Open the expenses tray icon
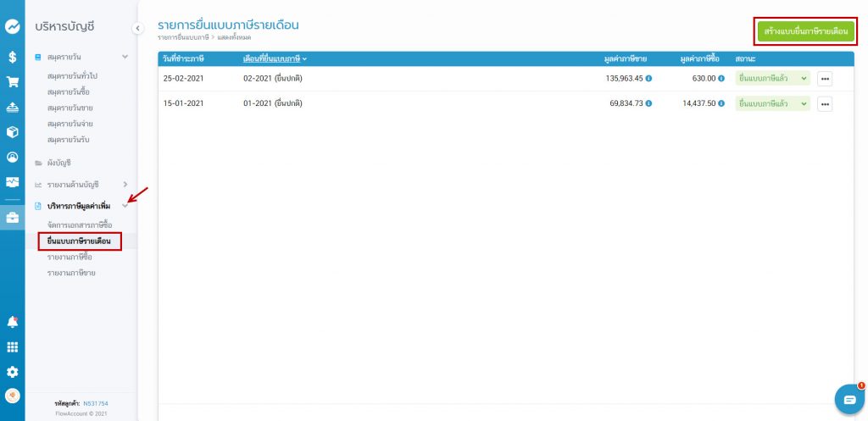This screenshot has height=421, width=868. (12, 108)
